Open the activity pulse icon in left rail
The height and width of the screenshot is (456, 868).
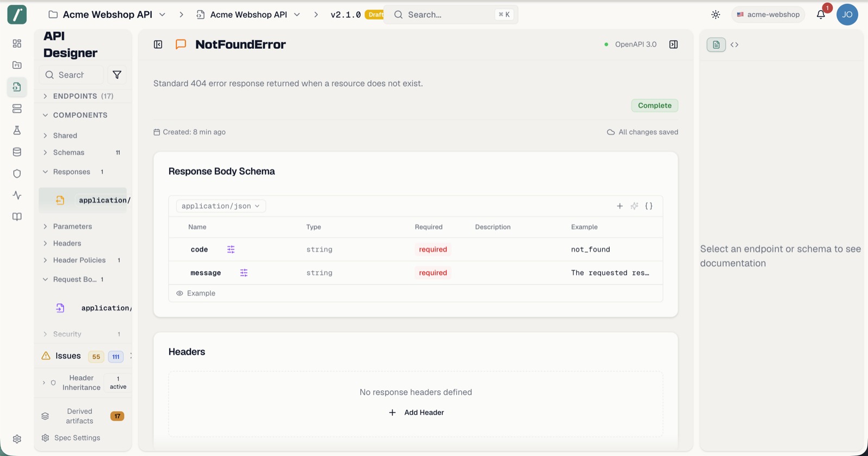pos(17,195)
